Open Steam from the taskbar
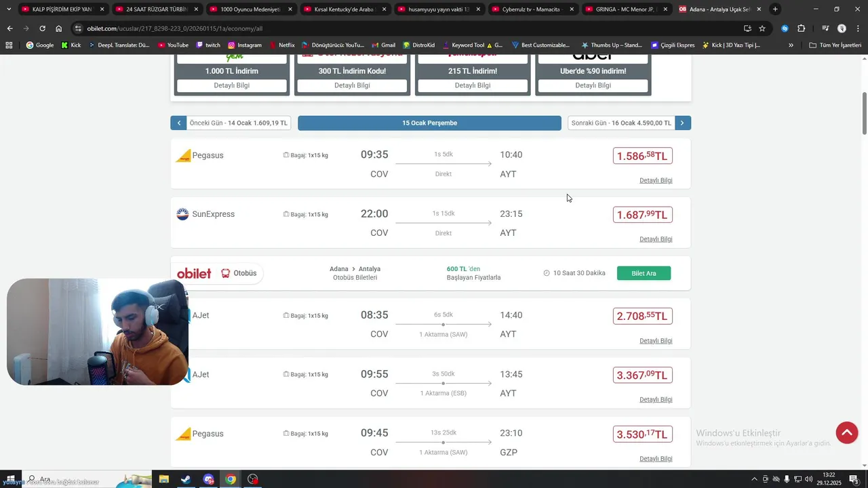The height and width of the screenshot is (488, 868). point(186,479)
